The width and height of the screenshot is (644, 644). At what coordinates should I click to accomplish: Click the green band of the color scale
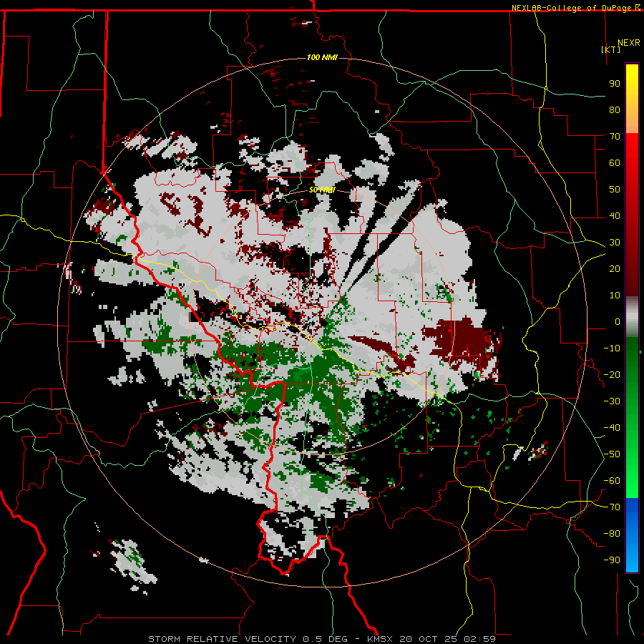coord(632,417)
